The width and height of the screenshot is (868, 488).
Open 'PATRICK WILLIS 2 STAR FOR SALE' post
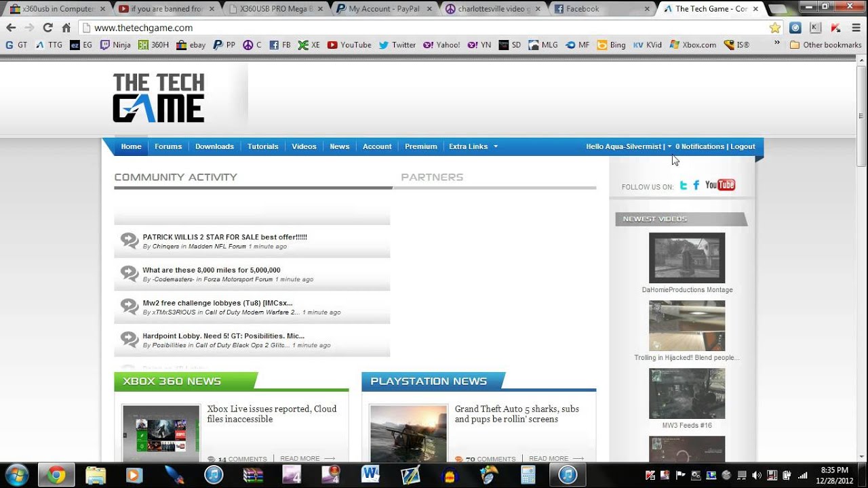tap(224, 237)
